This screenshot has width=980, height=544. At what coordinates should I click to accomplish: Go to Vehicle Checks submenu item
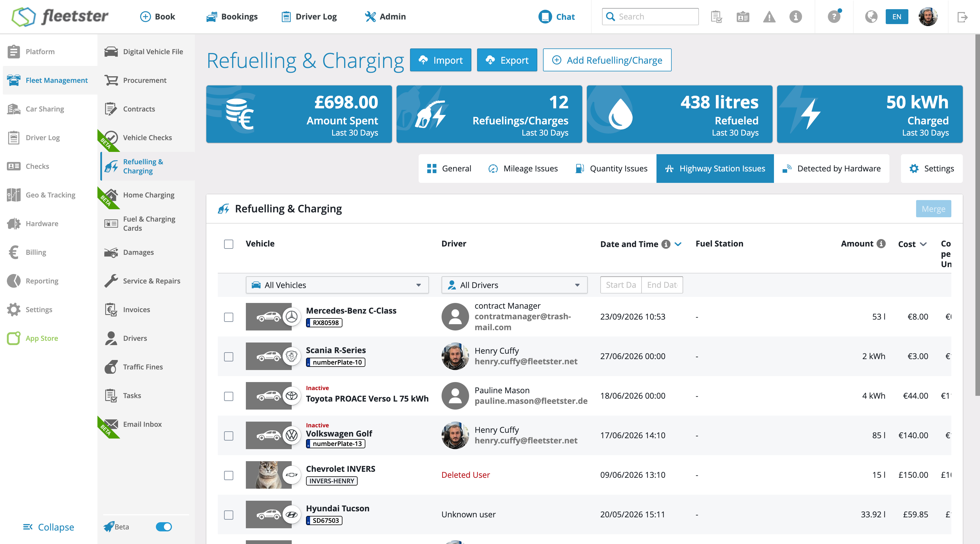click(146, 138)
